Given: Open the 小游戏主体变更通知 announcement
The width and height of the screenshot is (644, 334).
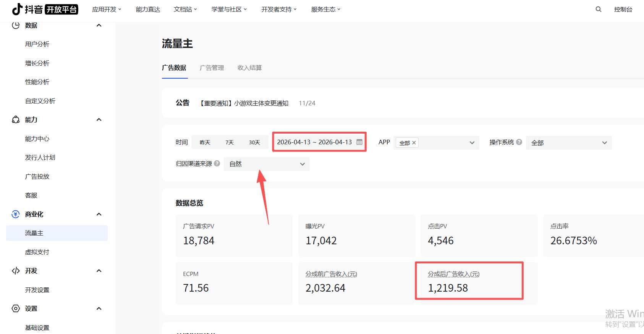Looking at the screenshot, I should pyautogui.click(x=244, y=103).
